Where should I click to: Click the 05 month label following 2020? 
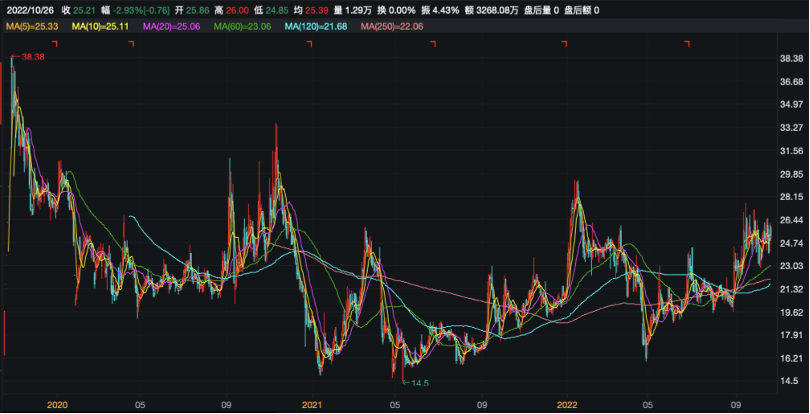[141, 405]
